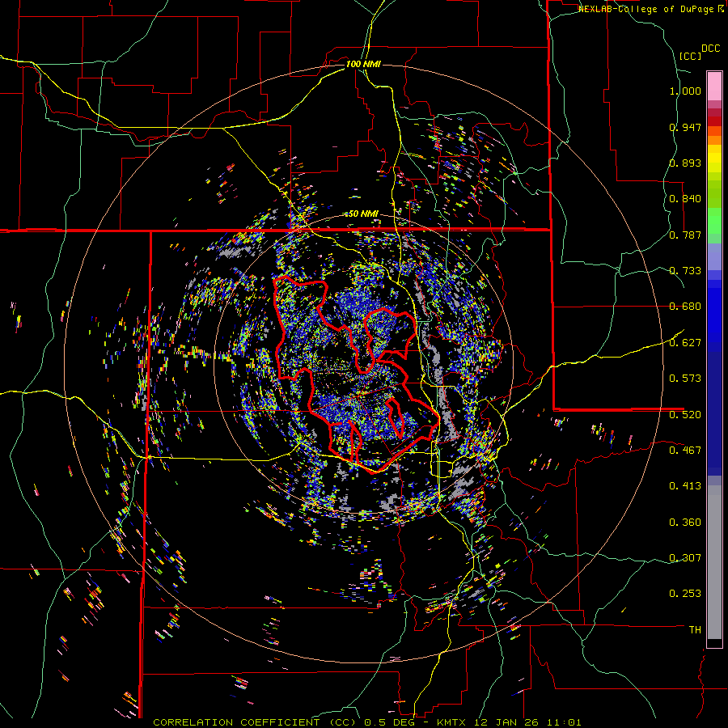The image size is (728, 728).
Task: Pick the gray segment of the color bar
Action: pos(714,562)
